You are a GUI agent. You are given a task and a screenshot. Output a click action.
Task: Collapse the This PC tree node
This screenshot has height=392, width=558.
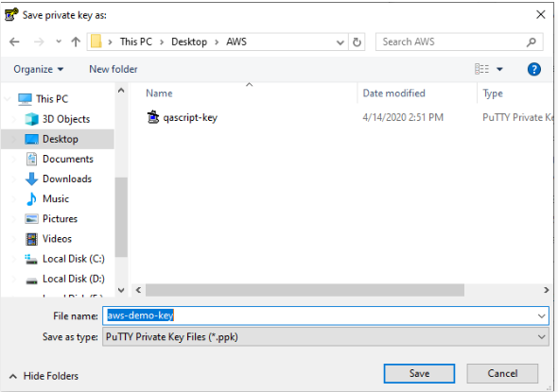click(x=8, y=99)
